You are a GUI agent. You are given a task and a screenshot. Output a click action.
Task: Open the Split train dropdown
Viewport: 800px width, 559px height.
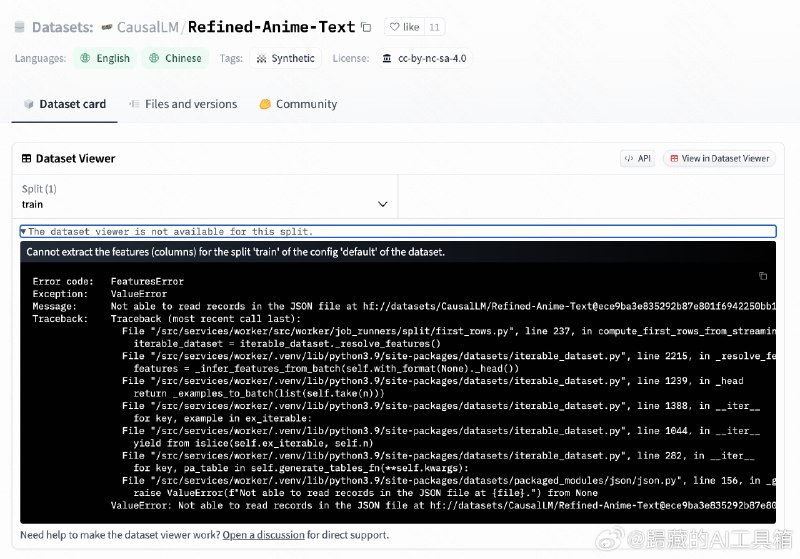205,197
